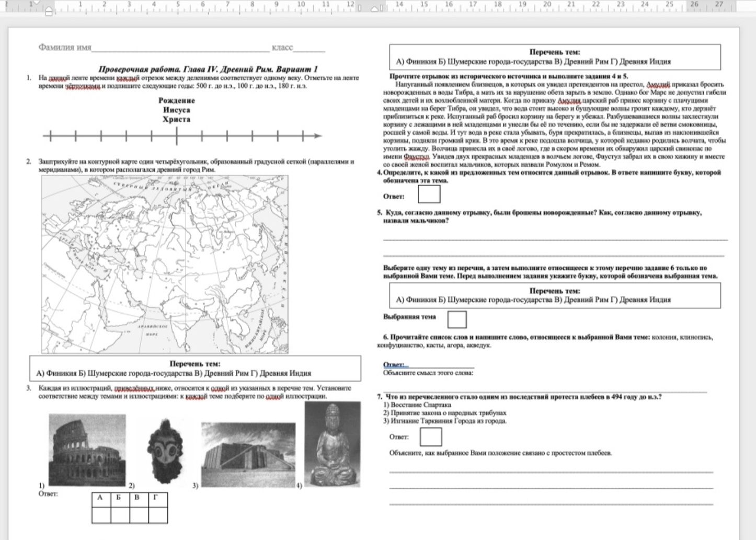This screenshot has height=540, width=756.
Task: Click the misspelled word Амулий in passage
Action: pos(658,84)
